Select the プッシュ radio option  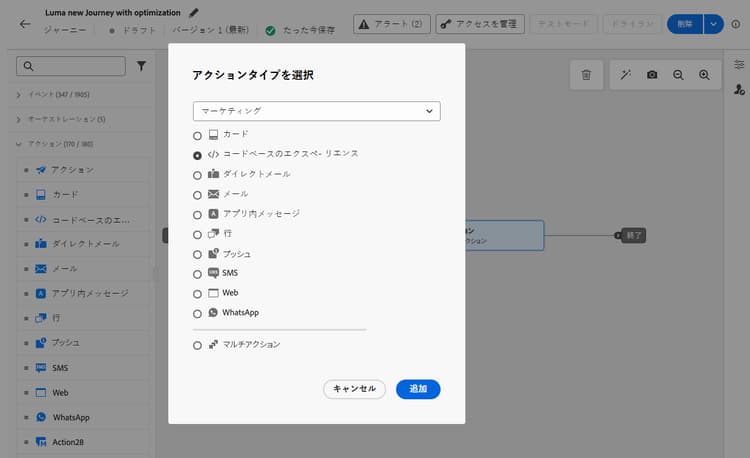click(x=197, y=254)
